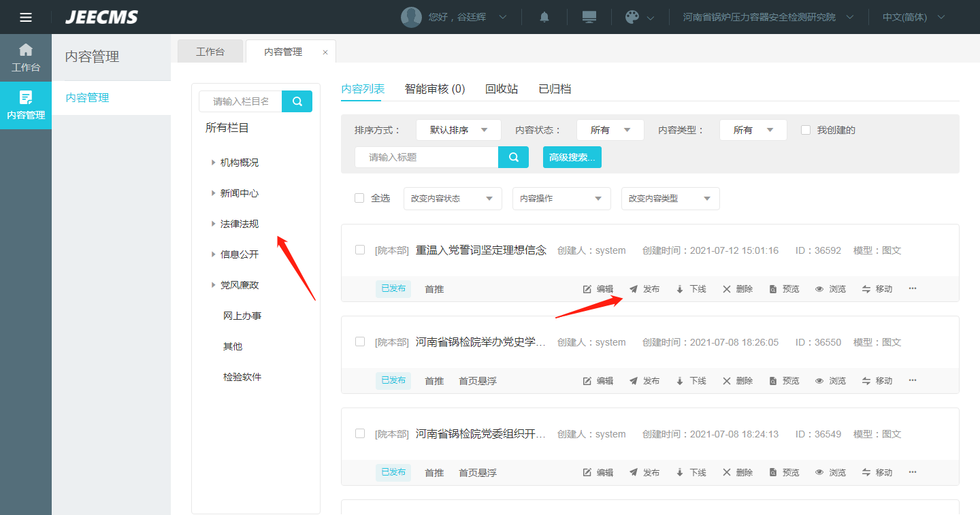Expand the 新闻中心 tree node
The image size is (980, 515).
pos(213,193)
